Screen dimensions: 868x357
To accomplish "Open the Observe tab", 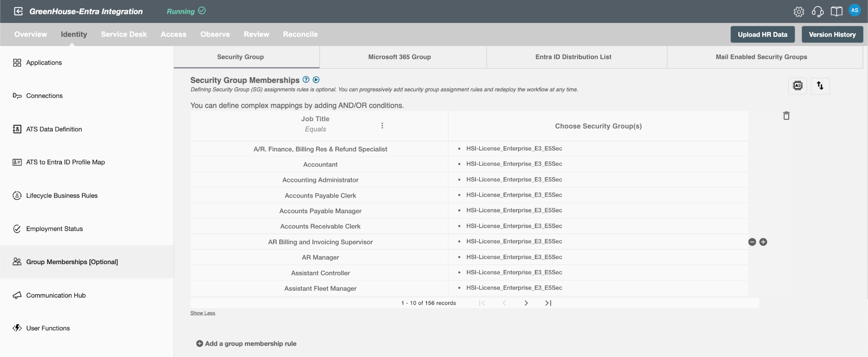I will [215, 34].
